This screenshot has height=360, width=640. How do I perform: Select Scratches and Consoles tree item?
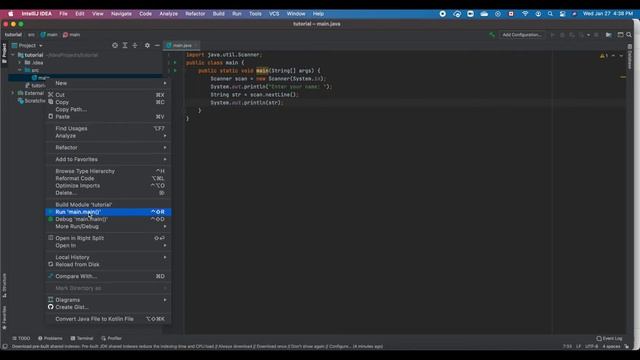click(31, 101)
